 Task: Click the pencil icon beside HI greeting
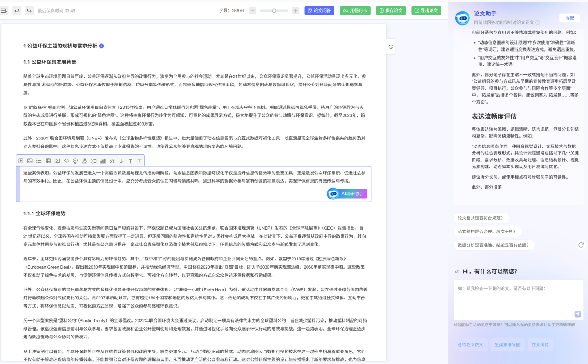pos(457,271)
